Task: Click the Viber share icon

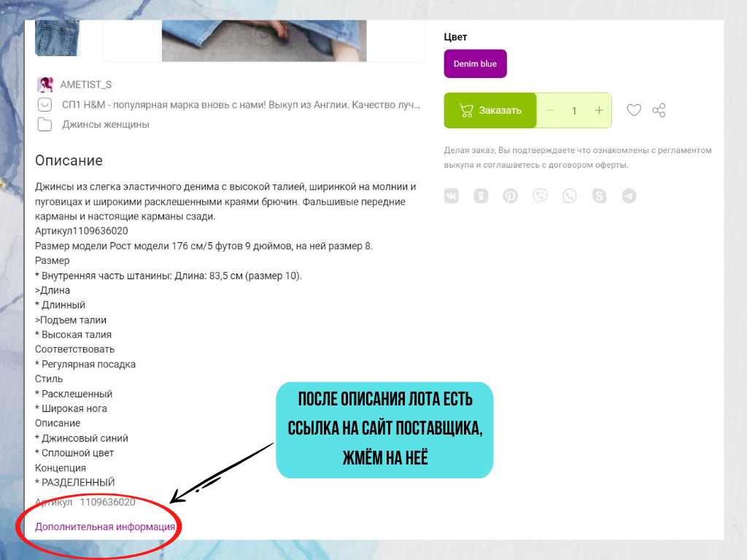Action: 540,195
